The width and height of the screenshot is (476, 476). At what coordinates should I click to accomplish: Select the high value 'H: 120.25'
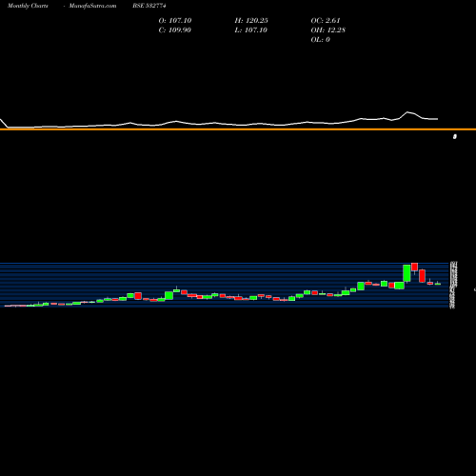251,21
